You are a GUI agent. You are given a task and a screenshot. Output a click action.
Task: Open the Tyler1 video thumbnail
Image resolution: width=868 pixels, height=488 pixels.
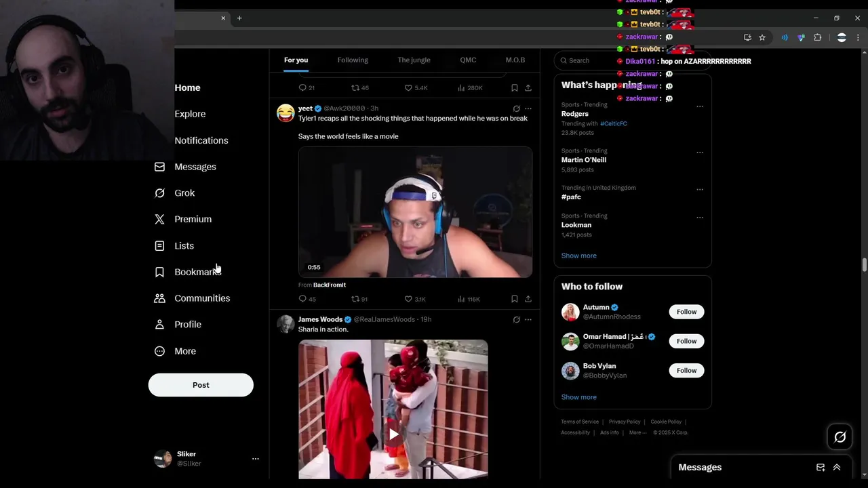pyautogui.click(x=415, y=212)
